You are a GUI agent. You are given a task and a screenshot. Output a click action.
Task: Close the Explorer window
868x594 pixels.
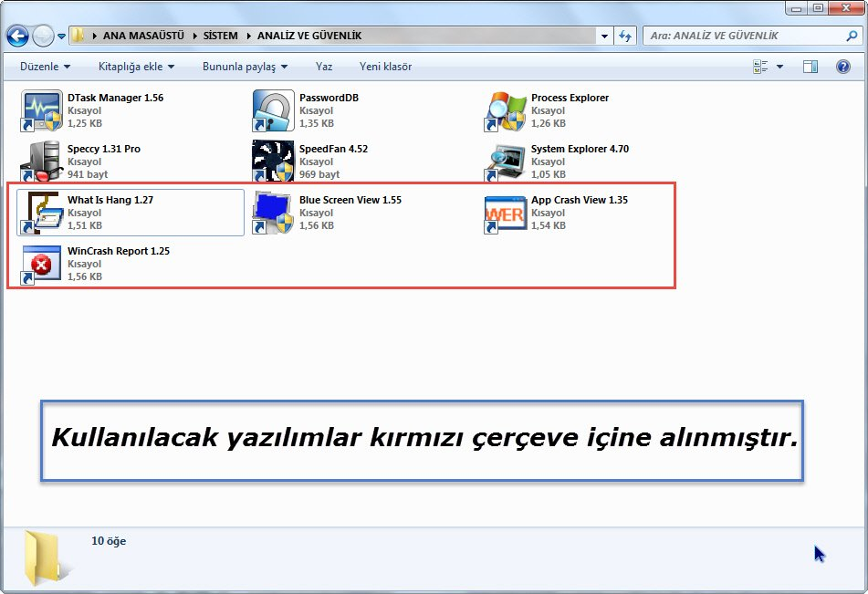click(x=846, y=8)
